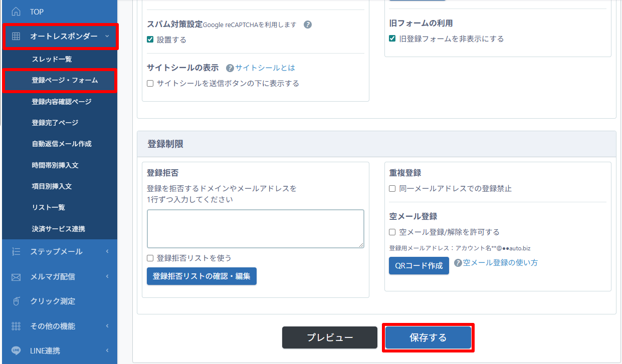The height and width of the screenshot is (364, 622).
Task: Check 同一メールアドレスでの登録禁止 checkbox
Action: (x=392, y=189)
